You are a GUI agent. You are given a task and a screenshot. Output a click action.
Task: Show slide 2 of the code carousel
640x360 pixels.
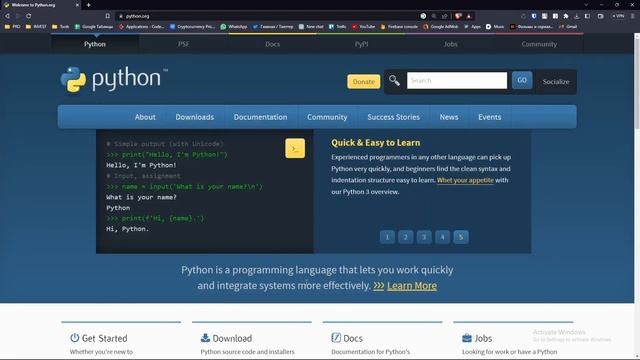click(406, 237)
